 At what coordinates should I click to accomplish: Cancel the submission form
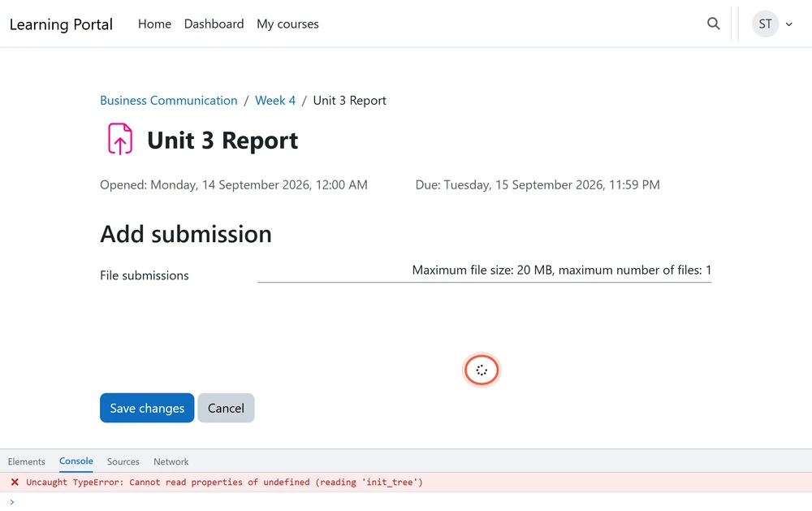[x=226, y=408]
